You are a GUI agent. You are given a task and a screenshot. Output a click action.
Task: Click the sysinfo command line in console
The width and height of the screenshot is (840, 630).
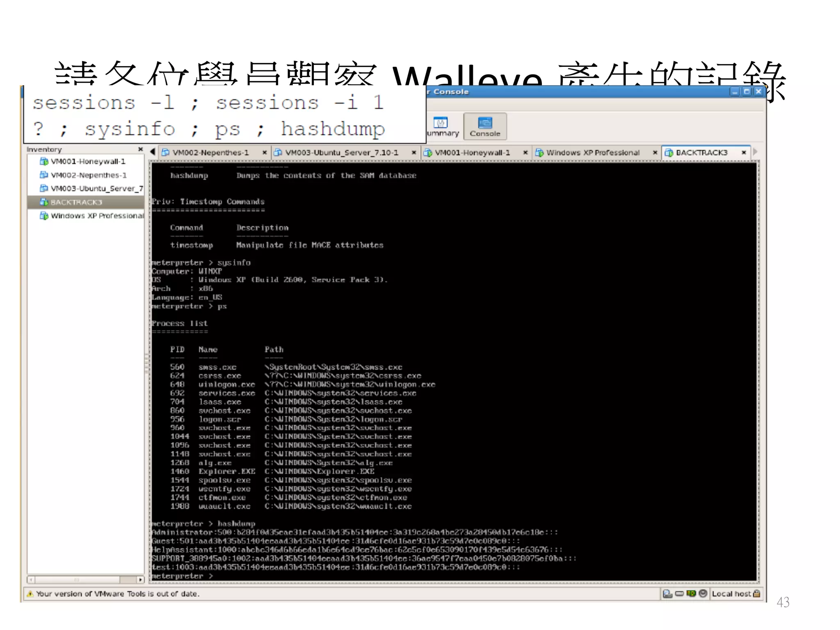tap(201, 262)
